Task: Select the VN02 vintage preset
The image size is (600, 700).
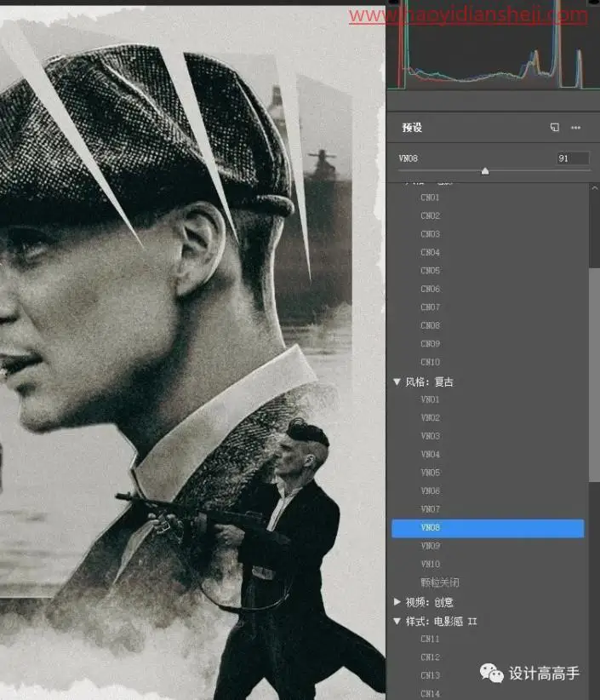Action: tap(430, 418)
